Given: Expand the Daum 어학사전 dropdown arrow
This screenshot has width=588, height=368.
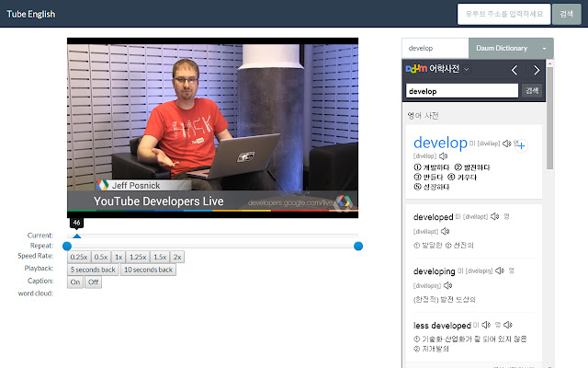Looking at the screenshot, I should 467,70.
